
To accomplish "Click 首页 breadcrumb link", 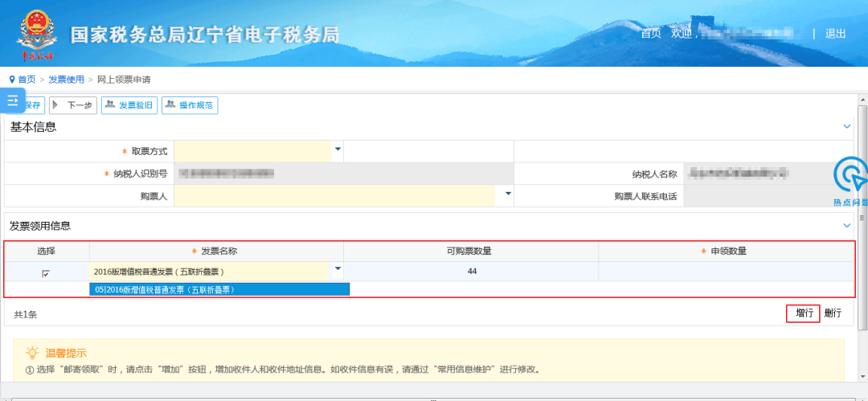I will point(27,80).
